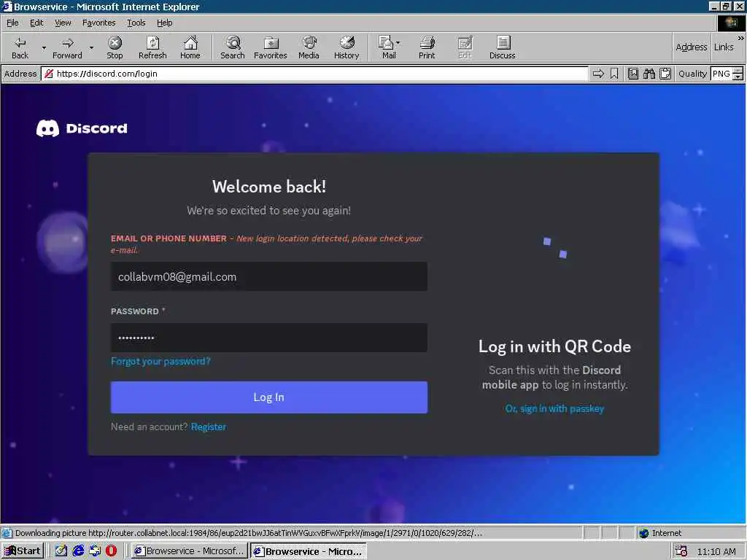Image resolution: width=747 pixels, height=560 pixels.
Task: Click the Register link
Action: coord(208,427)
